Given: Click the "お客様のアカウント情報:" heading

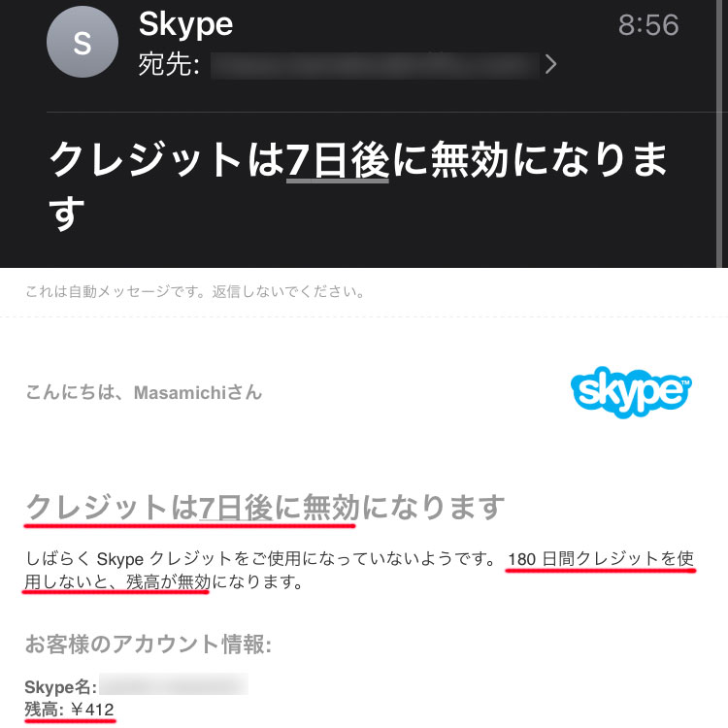Looking at the screenshot, I should 149,644.
